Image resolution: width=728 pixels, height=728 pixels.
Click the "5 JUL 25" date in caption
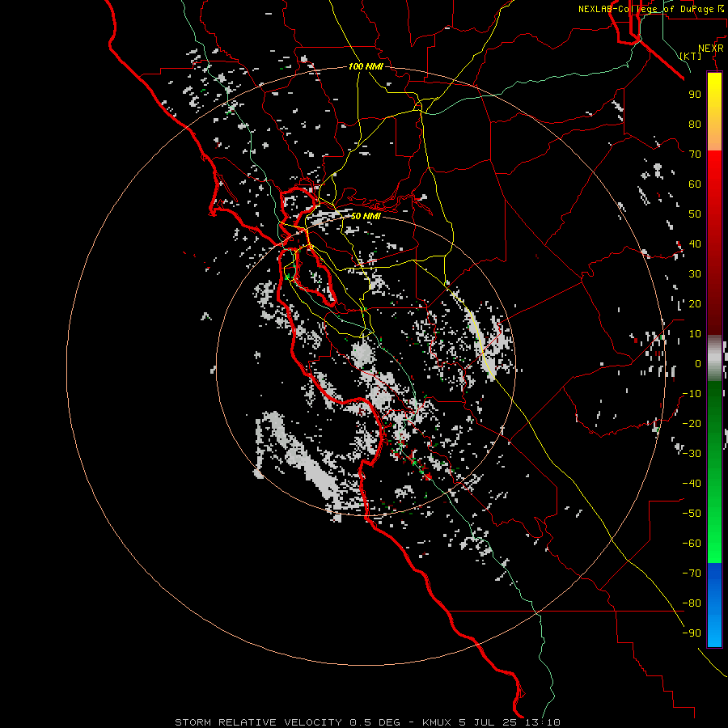point(488,722)
